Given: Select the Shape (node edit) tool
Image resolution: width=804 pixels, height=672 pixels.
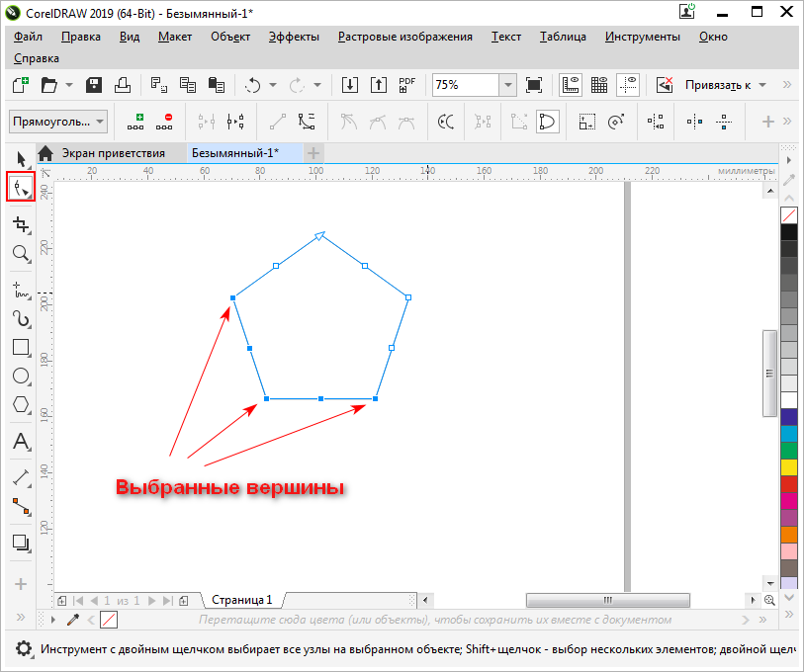Looking at the screenshot, I should pos(20,187).
